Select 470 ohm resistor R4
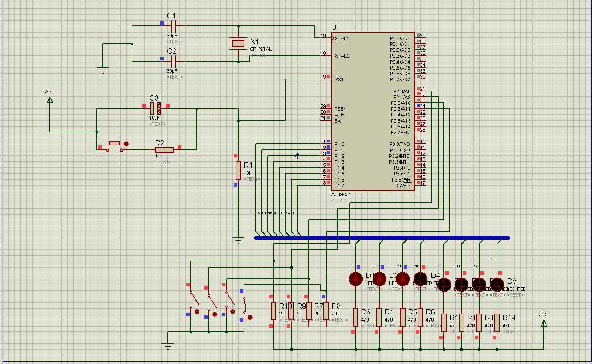592x364 pixels. pos(379,317)
